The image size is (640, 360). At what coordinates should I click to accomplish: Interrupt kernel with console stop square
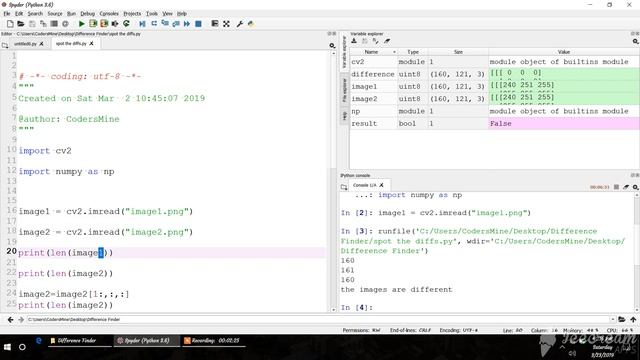(616, 187)
